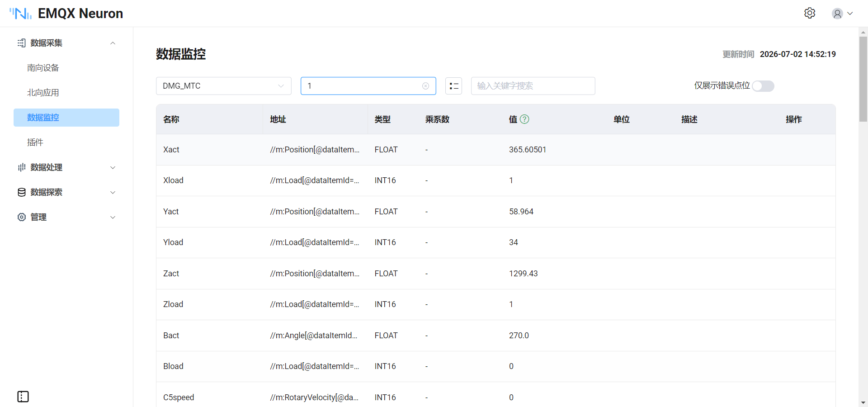Click FLOAT type in the Zact row
Screen dimensions: 868x407
386,274
